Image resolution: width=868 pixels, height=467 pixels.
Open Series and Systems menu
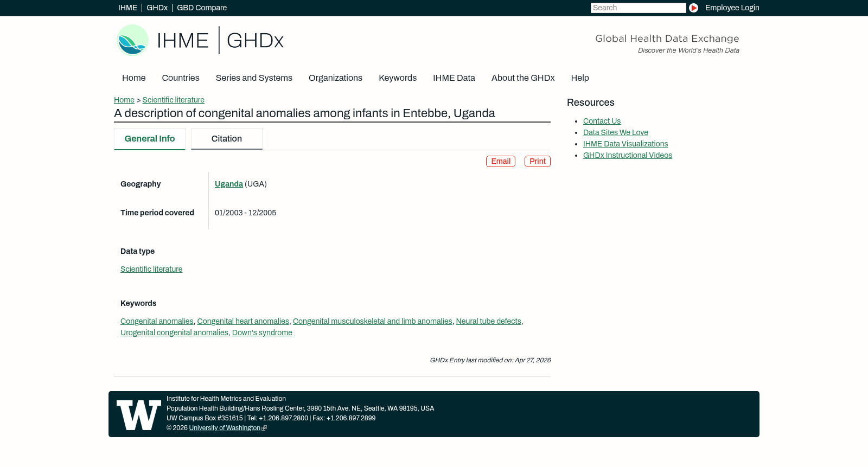(x=254, y=78)
